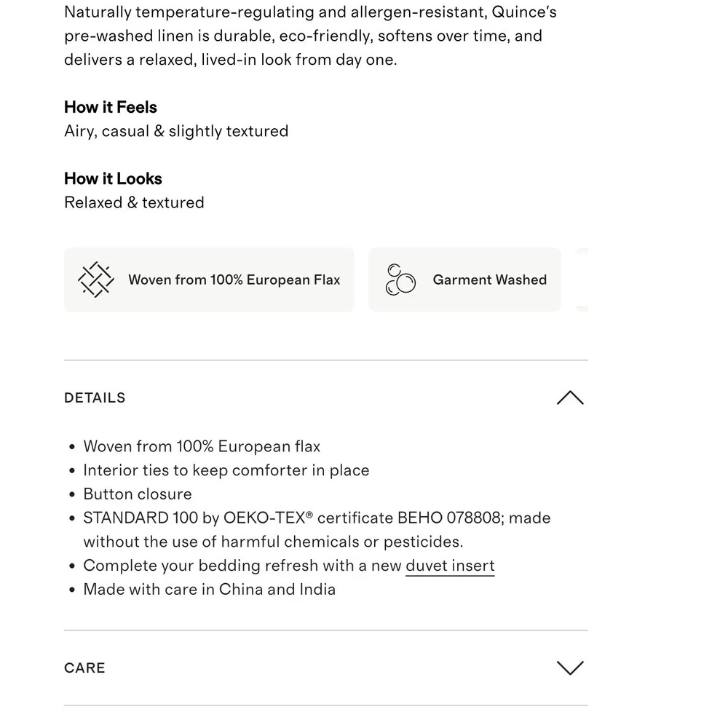Collapse the Details section with up chevron
The image size is (728, 728).
pos(570,398)
